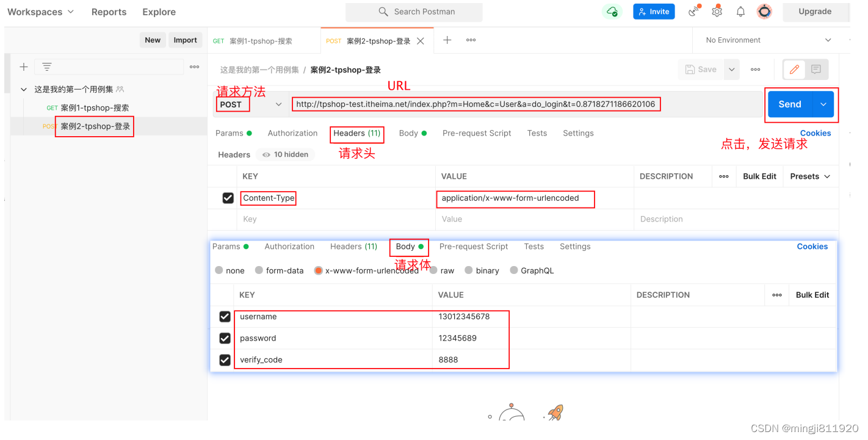
Task: Open the Cookies link in the upper panel
Action: click(x=816, y=133)
